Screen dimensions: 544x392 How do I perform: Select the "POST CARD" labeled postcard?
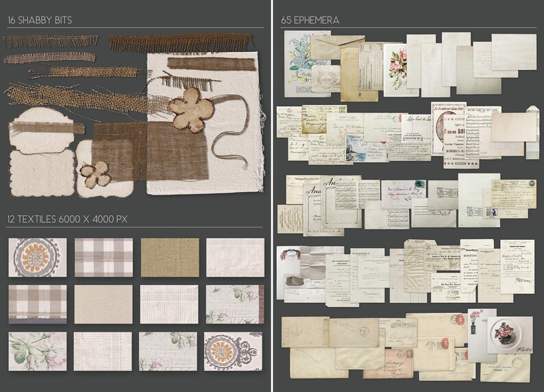[345, 128]
